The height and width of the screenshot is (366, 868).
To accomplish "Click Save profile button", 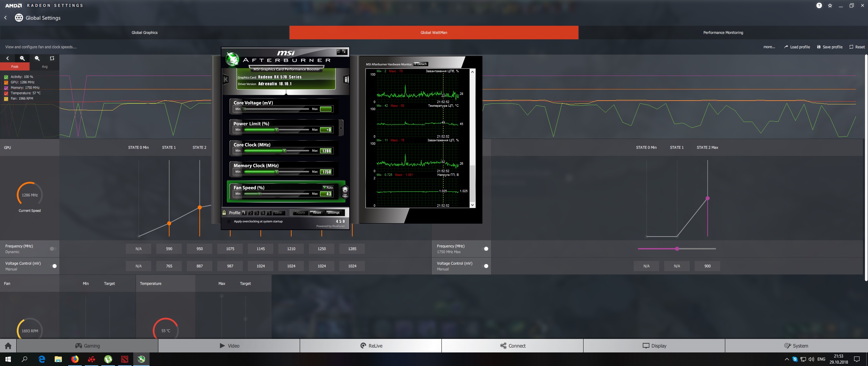I will [830, 47].
